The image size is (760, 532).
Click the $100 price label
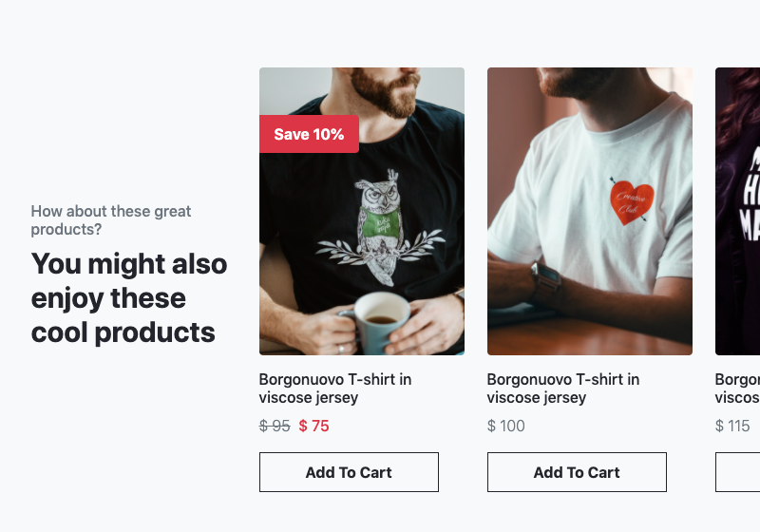coord(506,426)
